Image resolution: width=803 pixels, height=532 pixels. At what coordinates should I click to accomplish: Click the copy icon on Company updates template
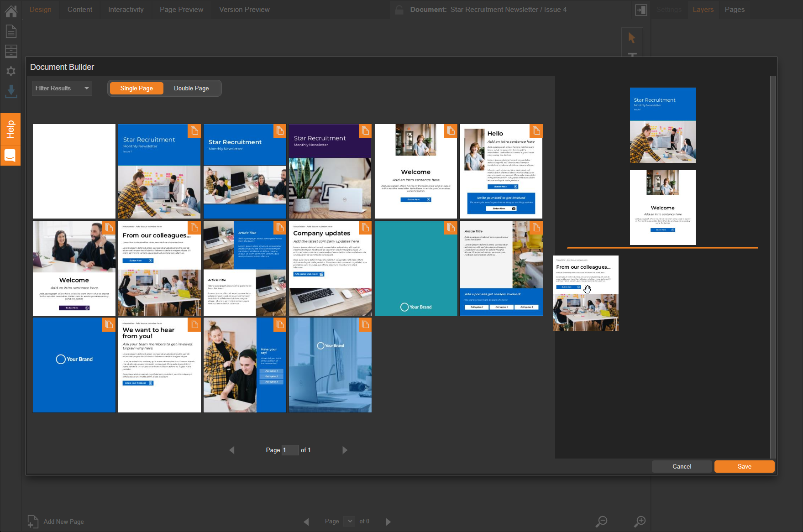coord(365,227)
